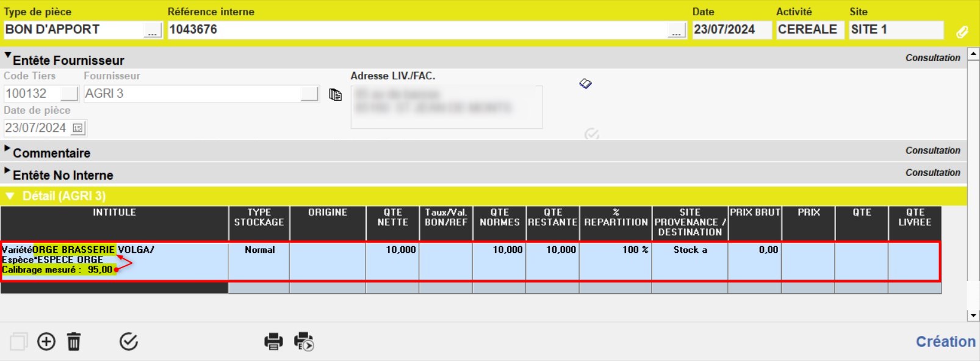Image resolution: width=980 pixels, height=361 pixels.
Task: Open the Référence interne lookup button
Action: click(676, 31)
